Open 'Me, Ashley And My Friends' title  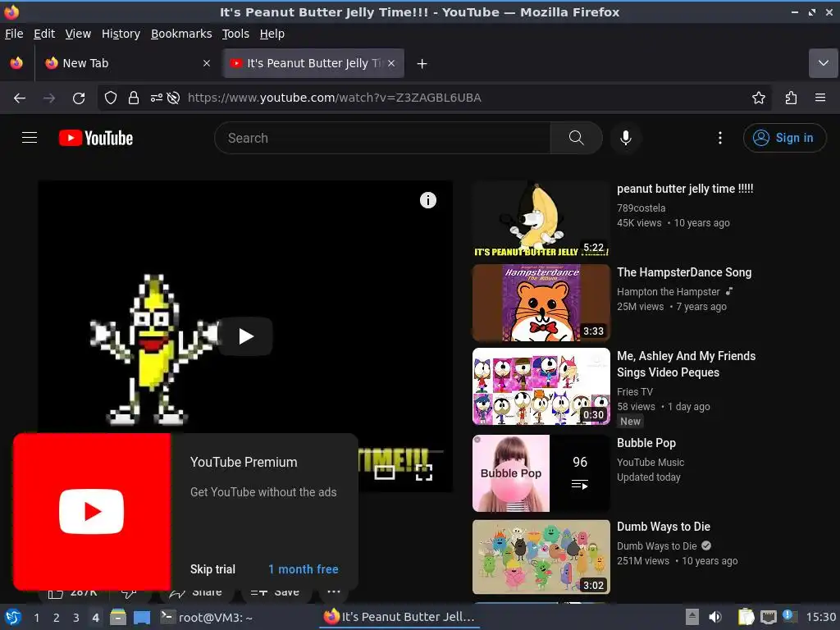(687, 364)
